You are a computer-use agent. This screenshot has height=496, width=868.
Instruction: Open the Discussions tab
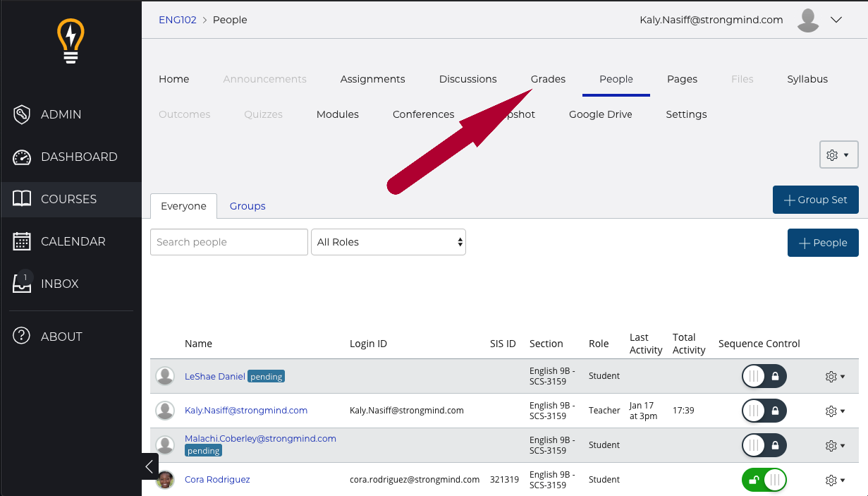click(x=467, y=79)
